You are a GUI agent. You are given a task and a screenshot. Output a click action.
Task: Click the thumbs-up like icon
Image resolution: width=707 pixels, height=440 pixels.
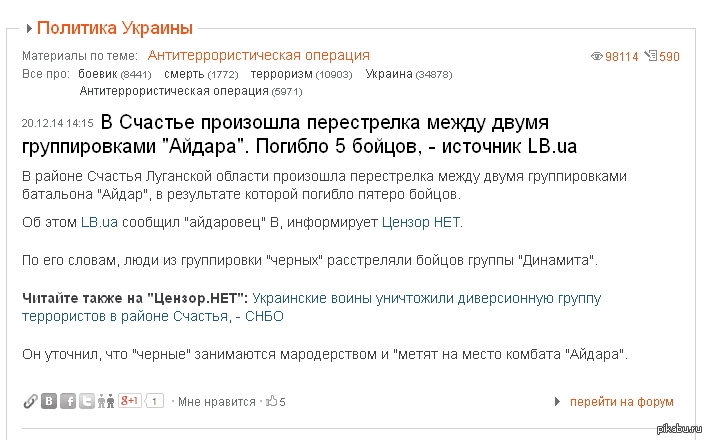click(x=271, y=401)
